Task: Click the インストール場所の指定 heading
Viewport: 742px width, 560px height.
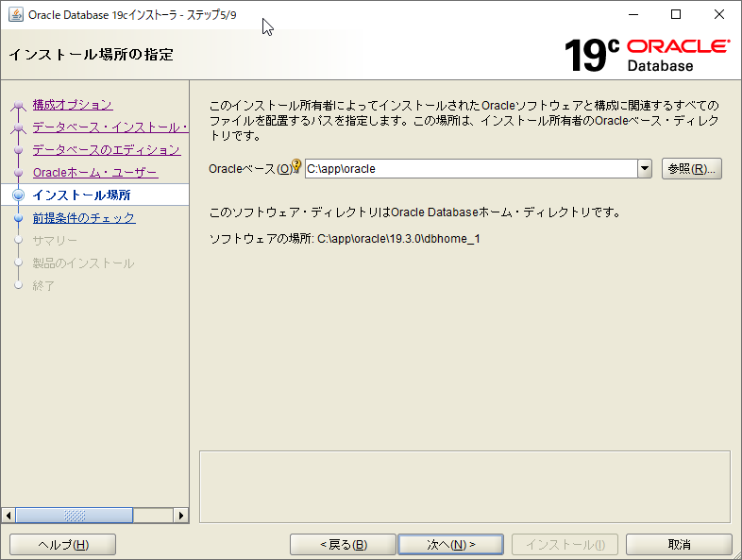Action: pyautogui.click(x=92, y=55)
